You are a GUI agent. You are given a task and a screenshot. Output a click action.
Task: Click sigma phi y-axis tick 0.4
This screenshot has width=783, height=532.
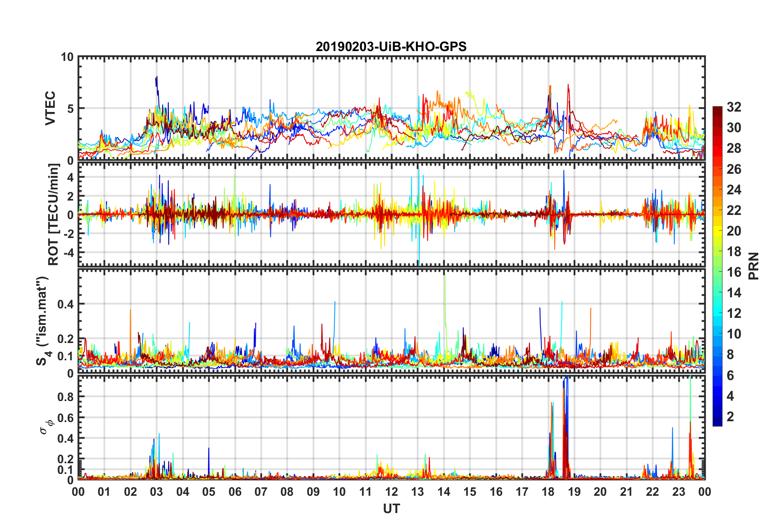65,439
